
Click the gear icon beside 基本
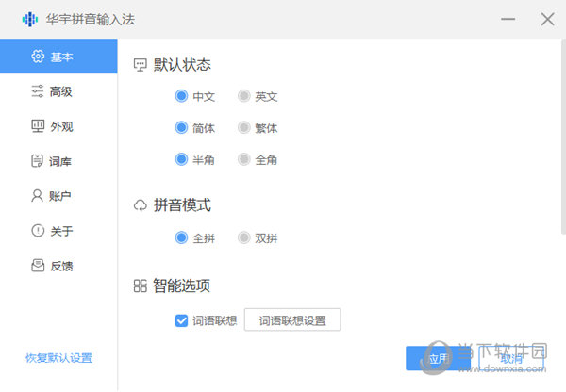[x=38, y=57]
